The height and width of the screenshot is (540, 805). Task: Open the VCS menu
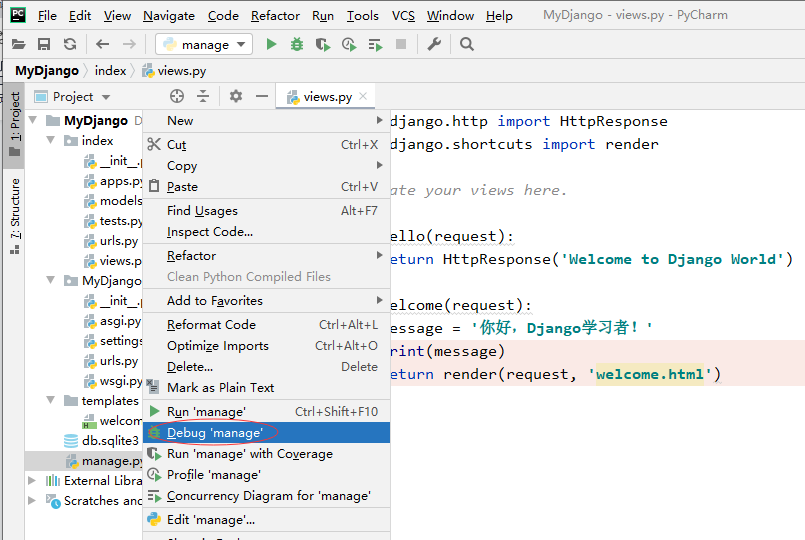(403, 16)
